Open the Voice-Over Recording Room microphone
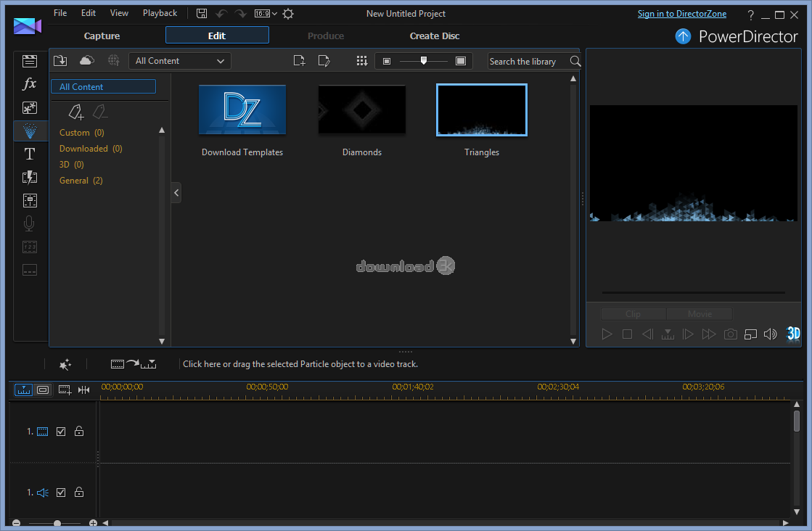 29,223
